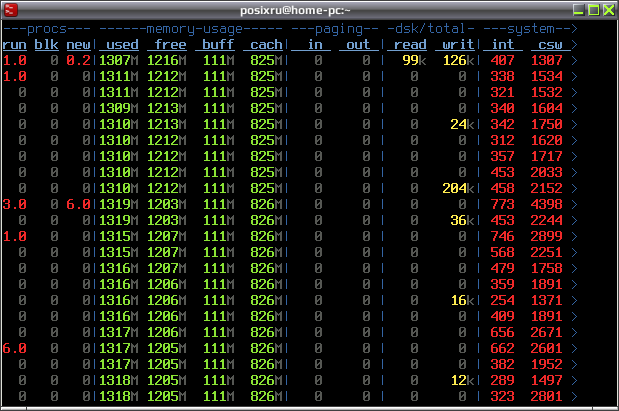Click the context switch value 2152
619x411 pixels.
[547, 188]
